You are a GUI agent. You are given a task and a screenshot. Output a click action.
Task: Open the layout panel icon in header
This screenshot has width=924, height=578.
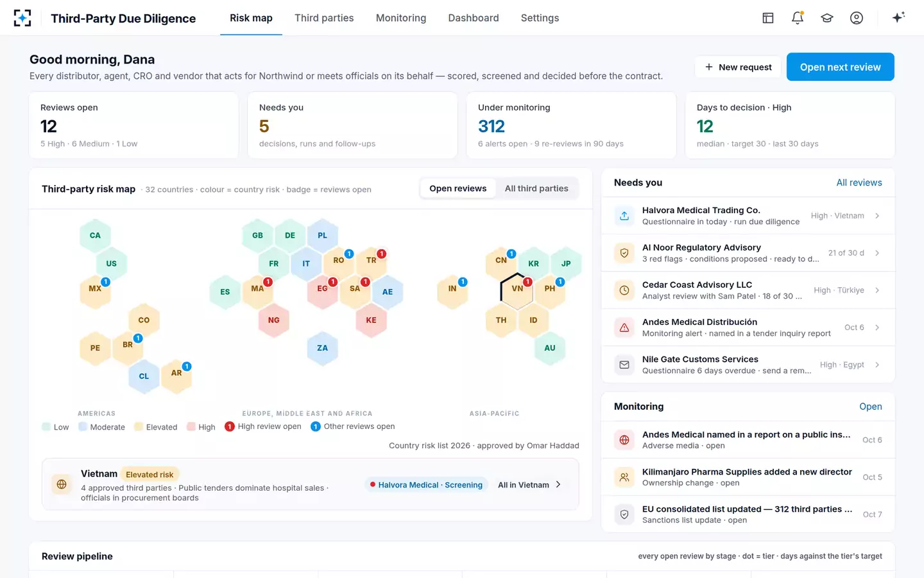tap(768, 18)
